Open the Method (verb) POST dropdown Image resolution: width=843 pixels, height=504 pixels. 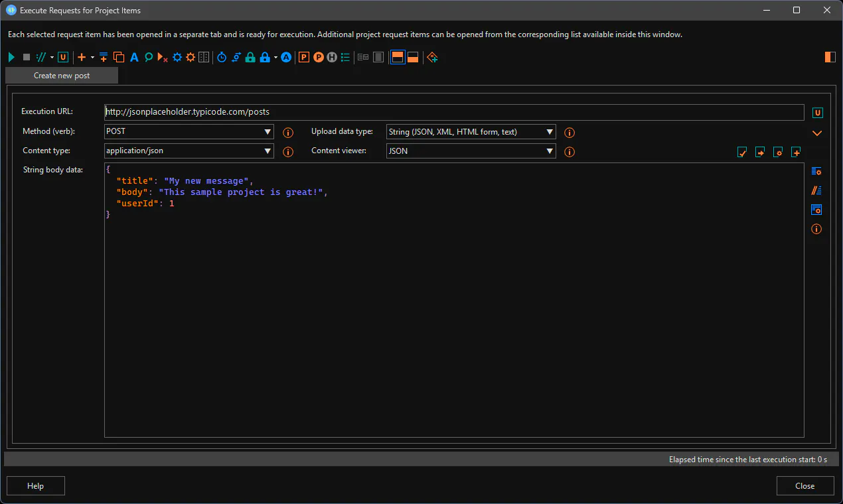[189, 132]
